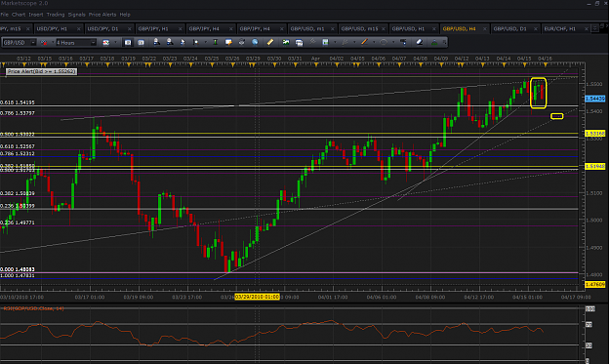Close the GBP/USD, D1 tab
The image size is (610, 364).
tap(535, 28)
